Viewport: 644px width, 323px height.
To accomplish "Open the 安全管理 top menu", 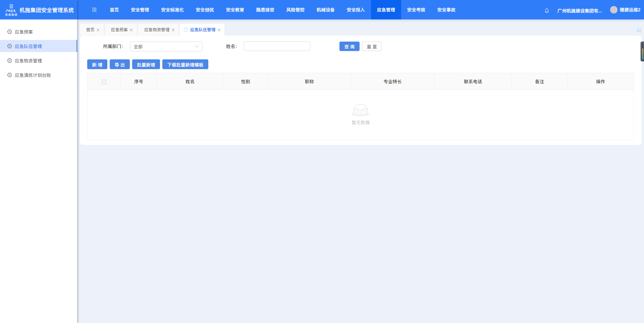I will click(140, 10).
